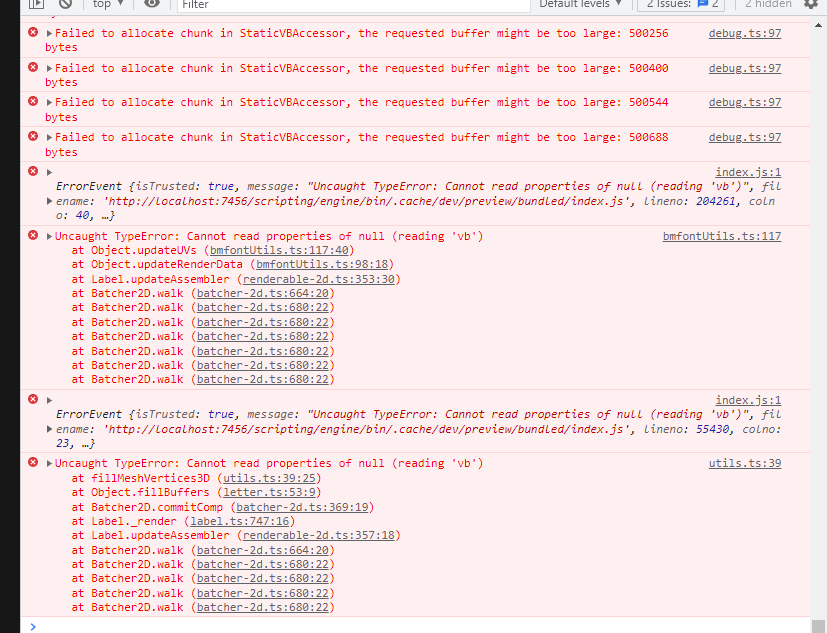This screenshot has width=827, height=633.
Task: Open console settings gear icon
Action: tap(811, 4)
